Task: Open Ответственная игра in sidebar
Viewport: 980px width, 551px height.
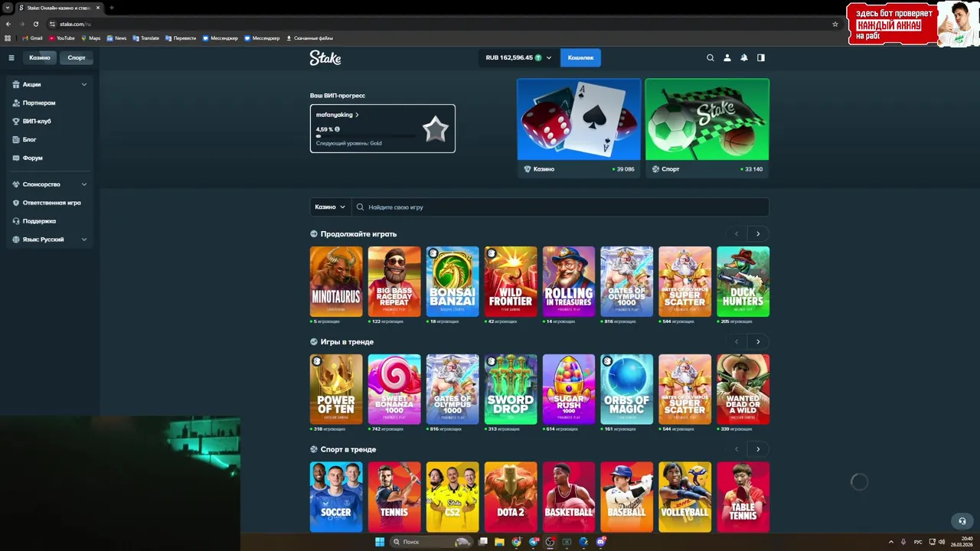Action: [x=50, y=203]
